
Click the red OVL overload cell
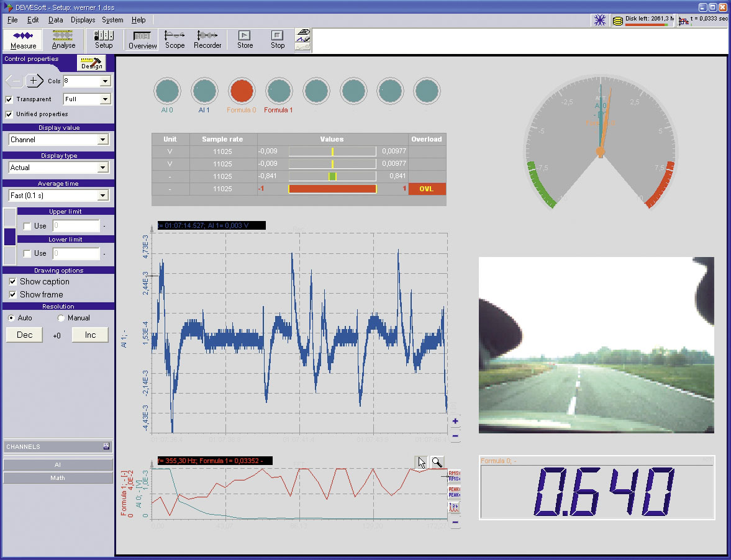point(427,189)
